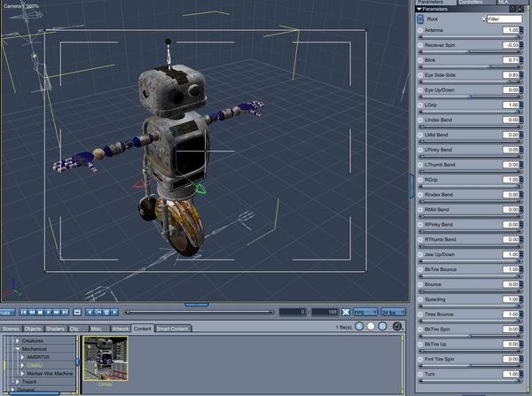532x396 pixels.
Task: Select the first thumbnail size circle
Action: [x=359, y=326]
